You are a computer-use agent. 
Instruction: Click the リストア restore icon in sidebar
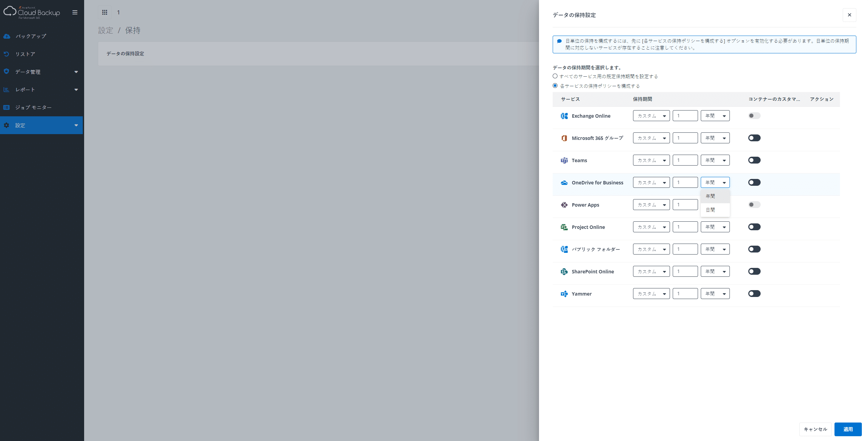click(x=6, y=54)
